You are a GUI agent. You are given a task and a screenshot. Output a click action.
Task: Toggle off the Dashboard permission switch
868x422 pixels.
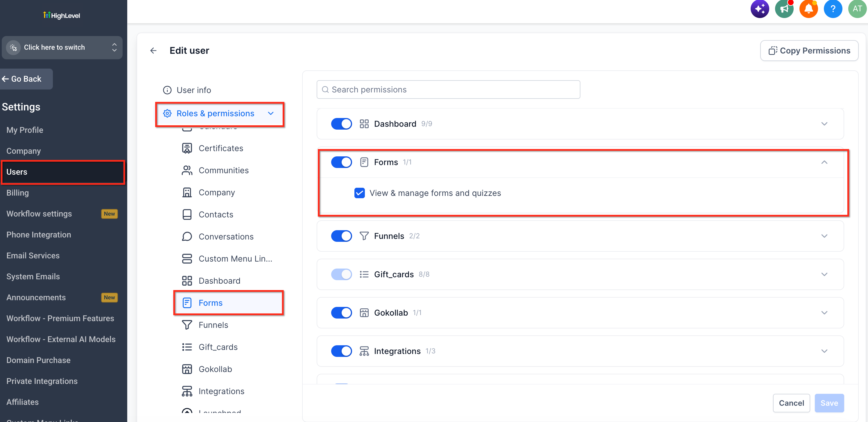click(341, 124)
